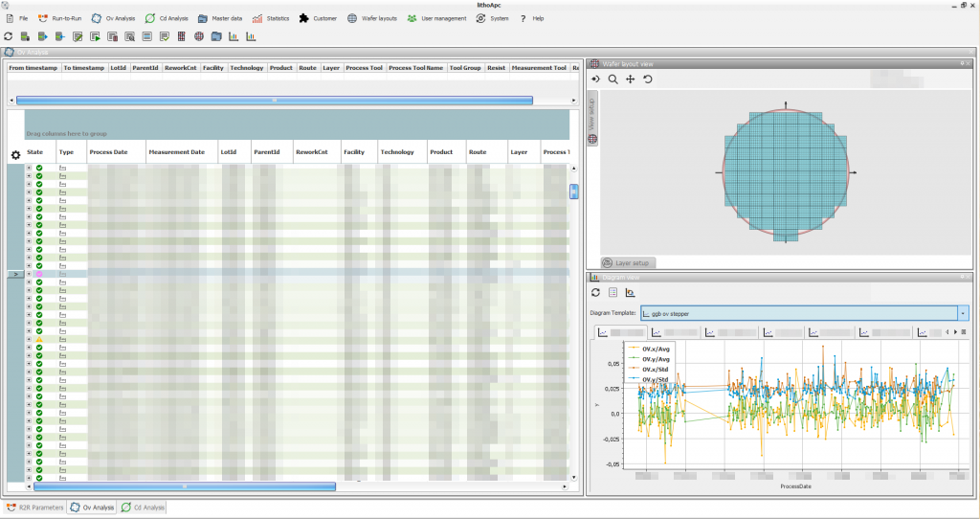Select the pan move tool in Wafer layout view
The width and height of the screenshot is (980, 519).
tap(630, 79)
